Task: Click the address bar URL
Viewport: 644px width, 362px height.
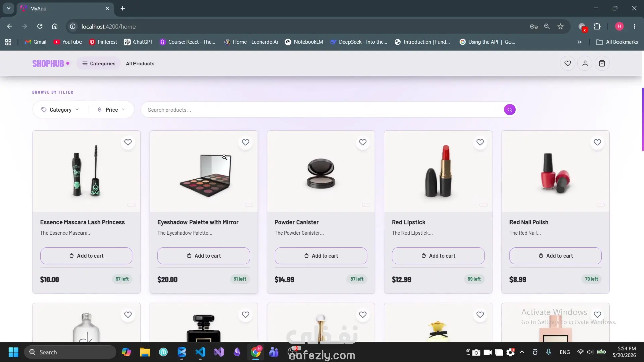Action: (108, 26)
